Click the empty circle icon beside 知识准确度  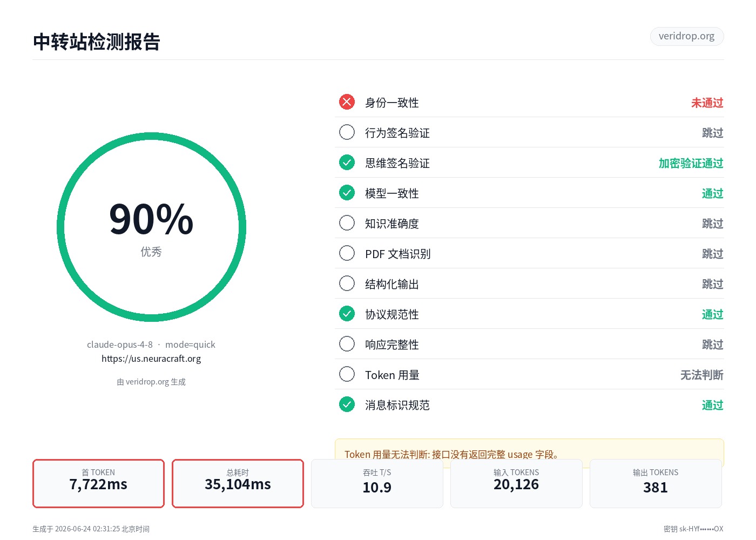pos(347,223)
